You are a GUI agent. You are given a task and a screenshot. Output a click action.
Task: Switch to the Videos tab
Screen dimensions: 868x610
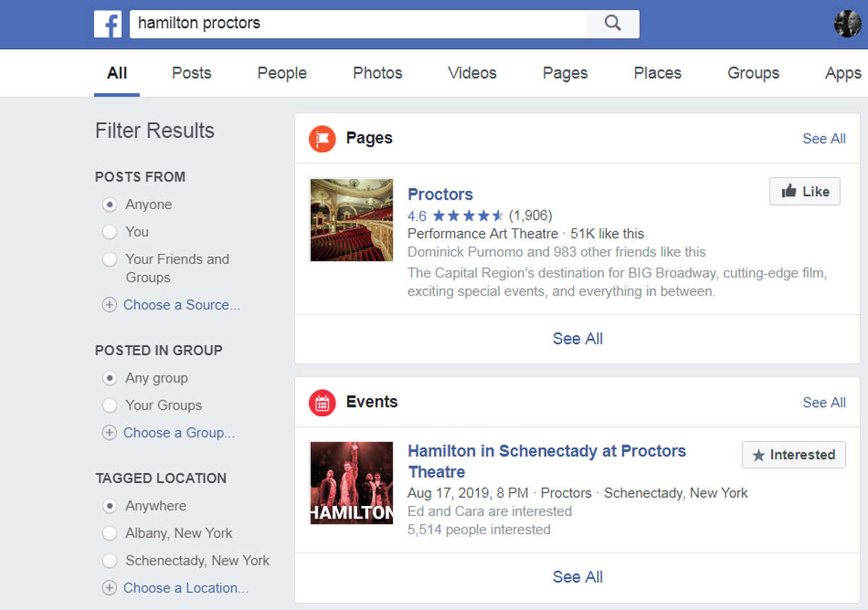click(x=472, y=73)
